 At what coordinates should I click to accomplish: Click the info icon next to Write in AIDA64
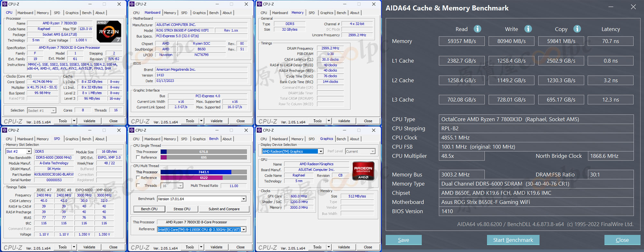coord(528,29)
